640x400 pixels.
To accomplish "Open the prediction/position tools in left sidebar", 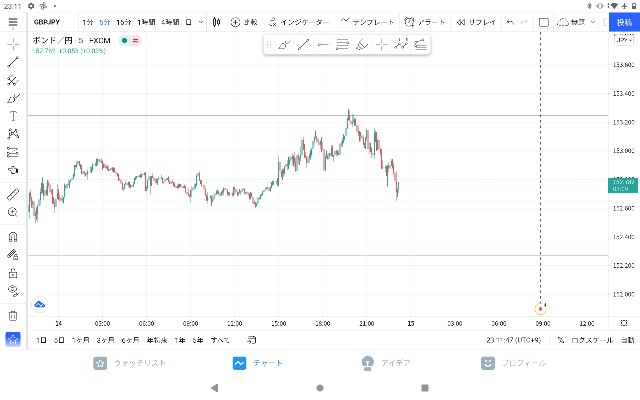I will (x=13, y=152).
